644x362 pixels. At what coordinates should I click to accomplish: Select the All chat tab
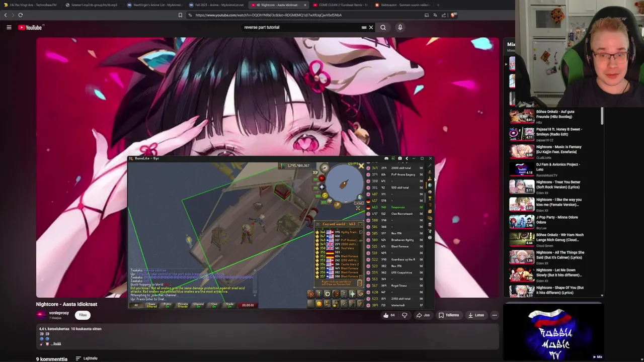click(x=136, y=305)
